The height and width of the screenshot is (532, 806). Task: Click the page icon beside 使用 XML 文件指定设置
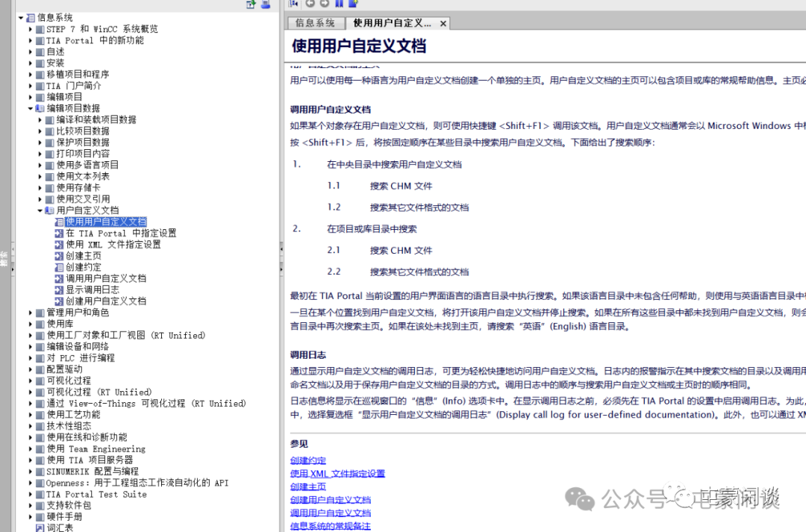pos(59,245)
